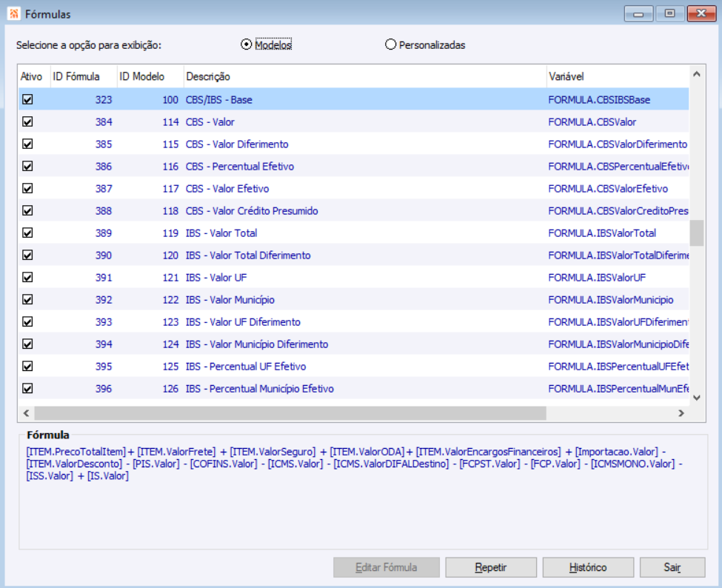Toggle Ativo checkbox for formula 393
Screen dimensions: 722x588
click(27, 321)
